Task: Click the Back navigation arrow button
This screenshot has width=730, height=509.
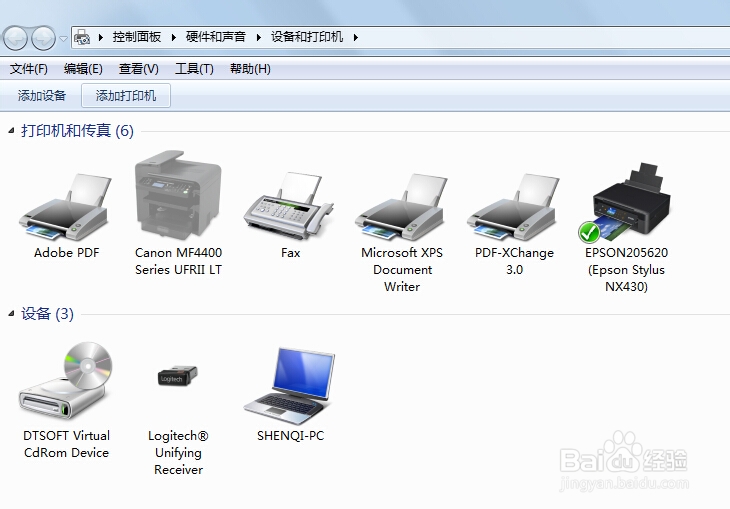Action: click(x=15, y=38)
